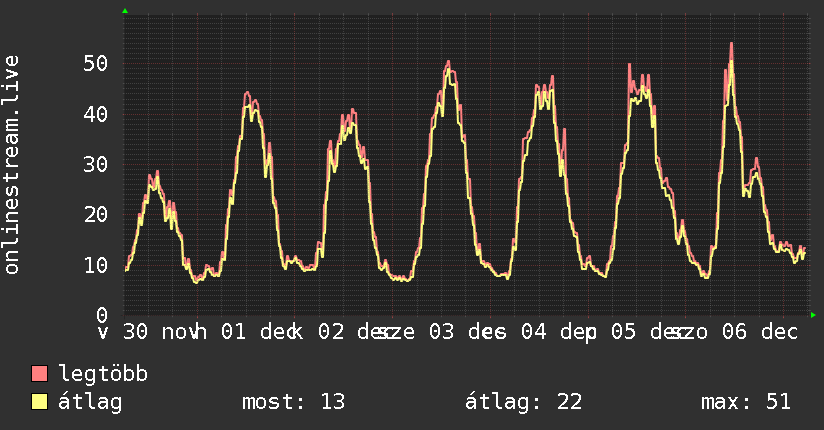Click the green arrow at y-axis top

[125, 11]
